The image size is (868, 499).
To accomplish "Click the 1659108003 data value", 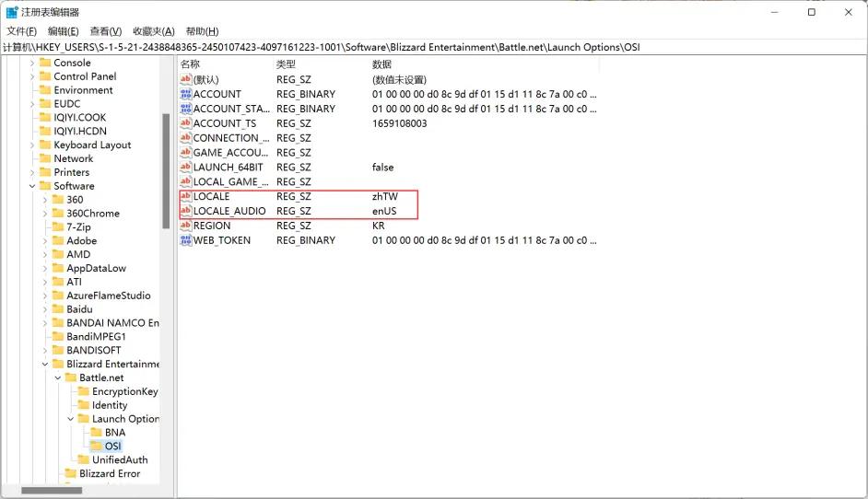I will [x=399, y=123].
